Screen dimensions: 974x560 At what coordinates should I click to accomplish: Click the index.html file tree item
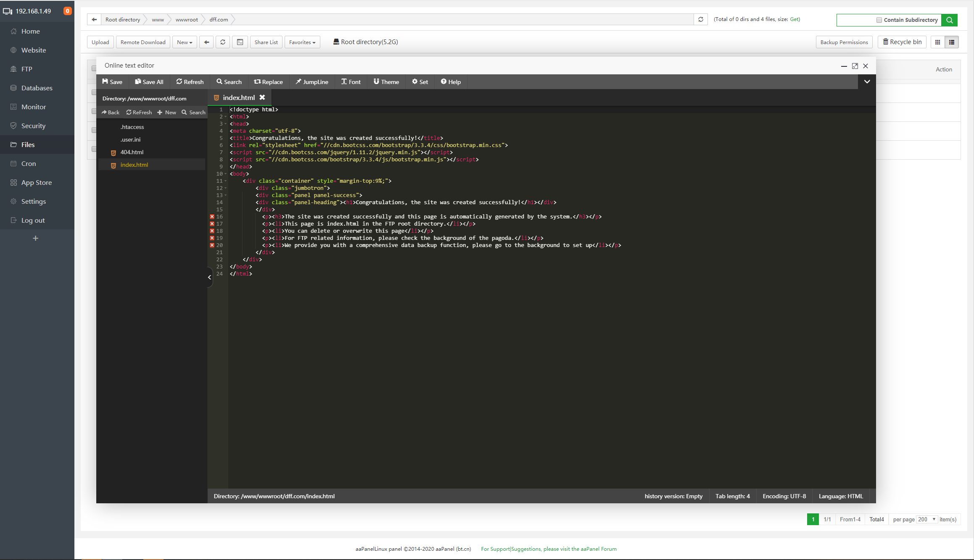[134, 164]
